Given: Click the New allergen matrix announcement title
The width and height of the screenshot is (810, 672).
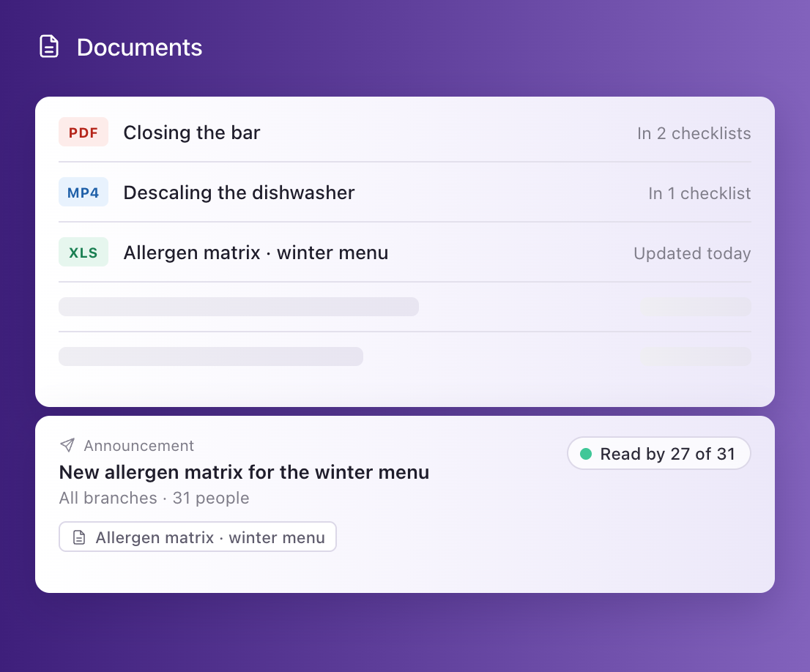Looking at the screenshot, I should click(244, 472).
